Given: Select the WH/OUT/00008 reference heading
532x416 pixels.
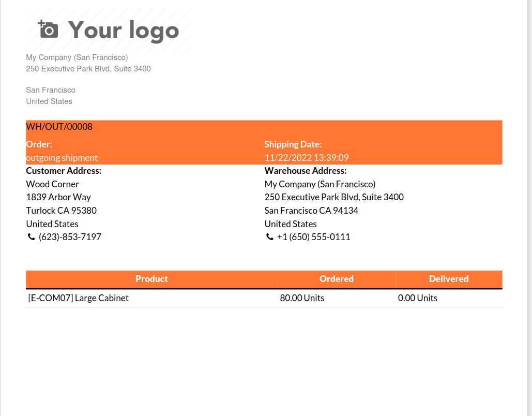Looking at the screenshot, I should (x=59, y=127).
